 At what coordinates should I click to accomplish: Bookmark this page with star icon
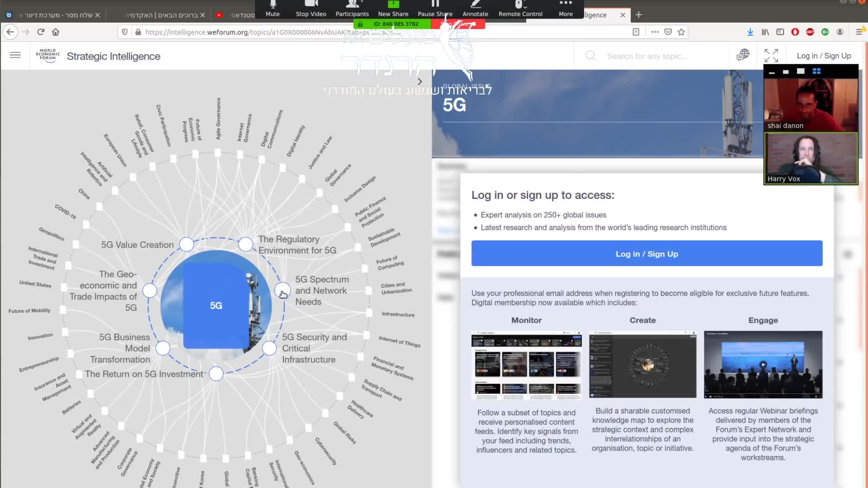click(681, 32)
